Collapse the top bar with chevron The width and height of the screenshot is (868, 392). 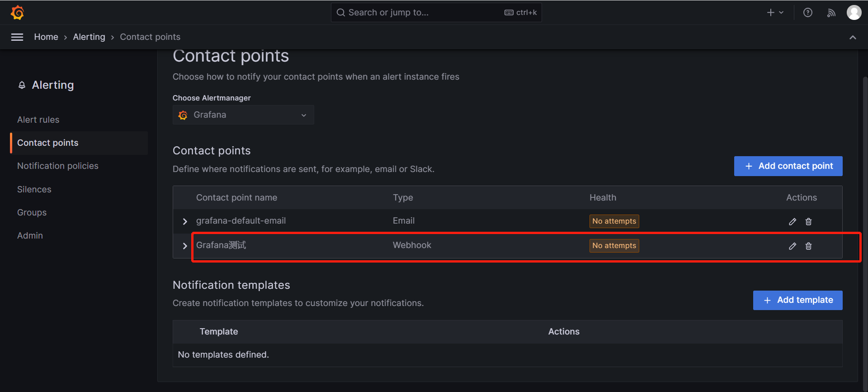tap(853, 37)
